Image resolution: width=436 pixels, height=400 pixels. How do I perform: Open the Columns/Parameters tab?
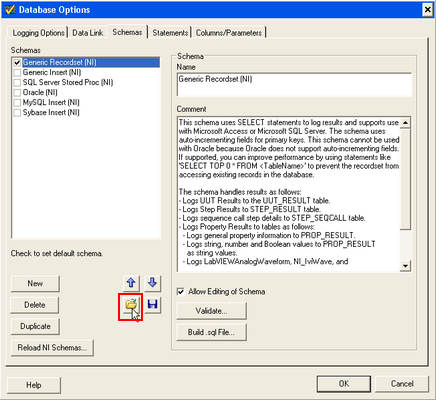coord(229,33)
